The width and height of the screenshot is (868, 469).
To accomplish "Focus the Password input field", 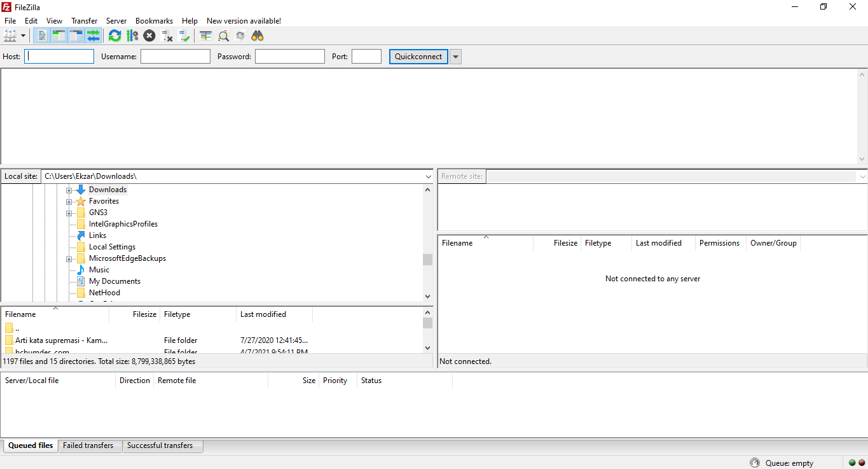I will tap(290, 57).
